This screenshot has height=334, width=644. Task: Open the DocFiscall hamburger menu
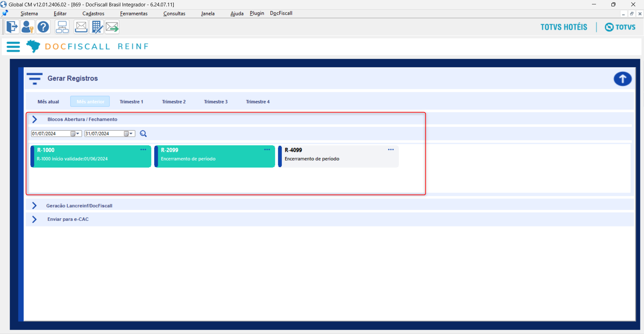coord(13,47)
